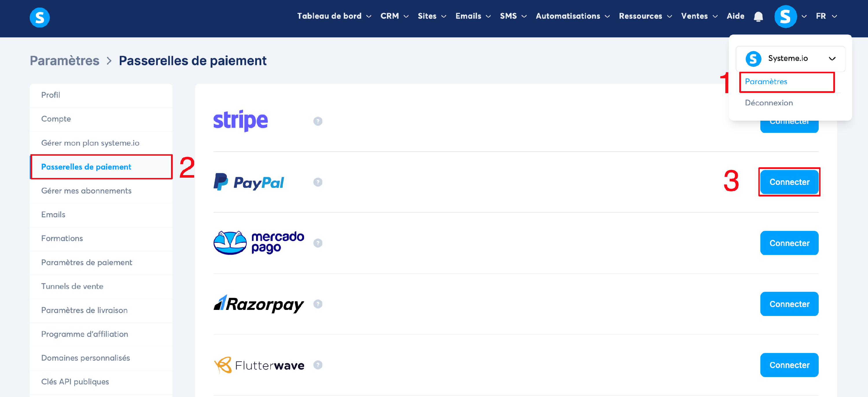
Task: Click the help icon beside Mercado Pago
Action: click(317, 243)
